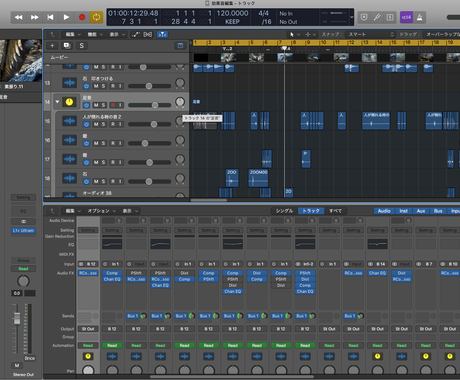Switch mixer to シングル view
460x380 pixels.
point(284,211)
